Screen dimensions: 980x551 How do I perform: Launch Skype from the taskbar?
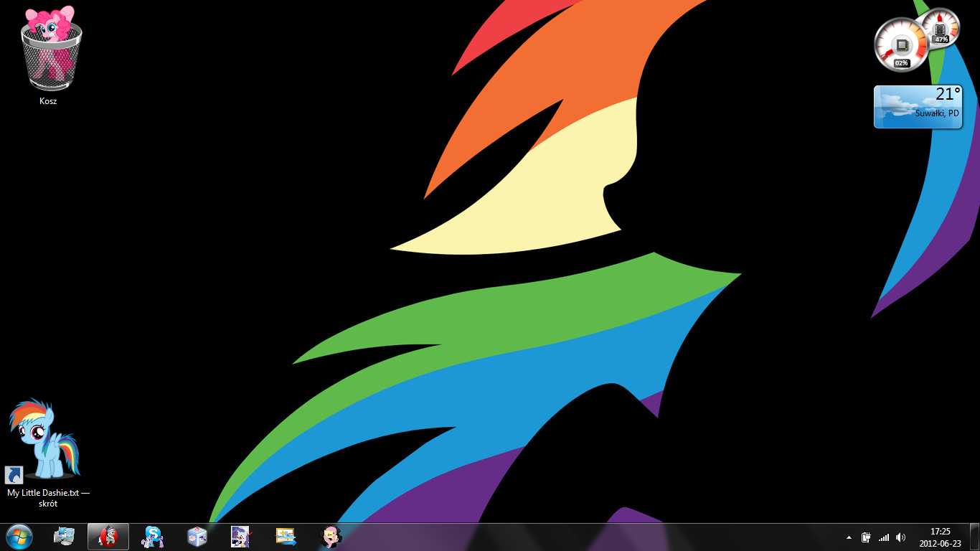[153, 537]
